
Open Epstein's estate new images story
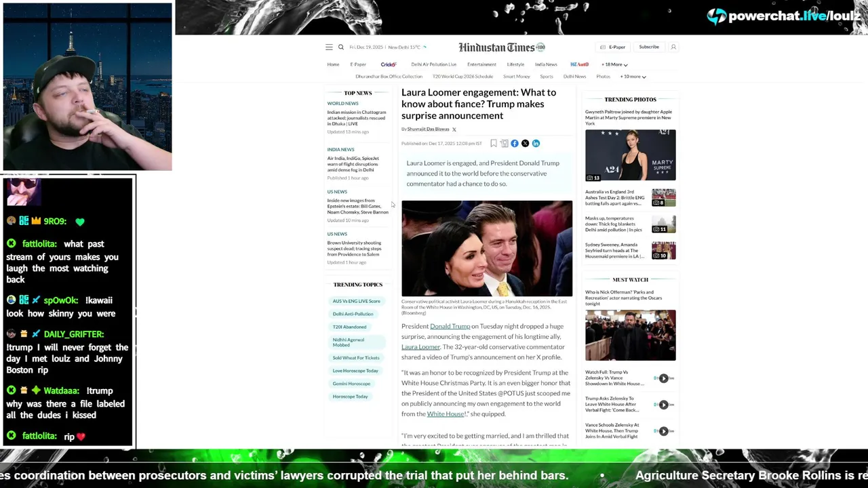(358, 206)
